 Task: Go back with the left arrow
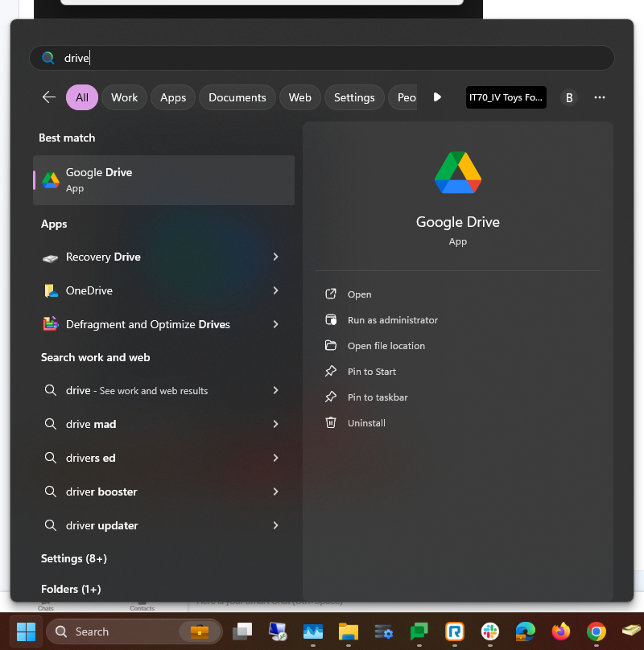[x=49, y=97]
